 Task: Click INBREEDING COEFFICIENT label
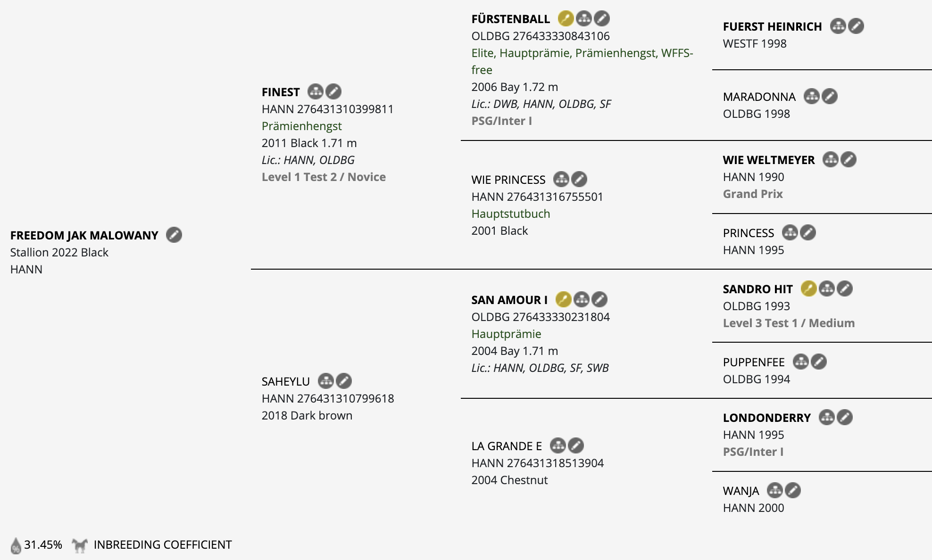point(163,544)
